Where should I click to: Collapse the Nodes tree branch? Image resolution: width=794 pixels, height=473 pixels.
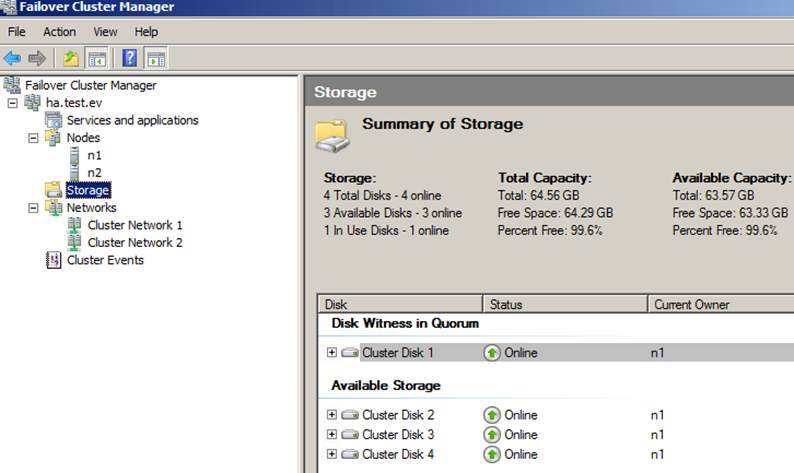[x=33, y=138]
